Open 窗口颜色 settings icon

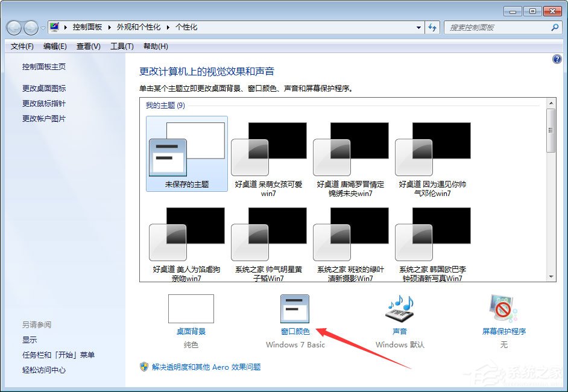[x=295, y=308]
